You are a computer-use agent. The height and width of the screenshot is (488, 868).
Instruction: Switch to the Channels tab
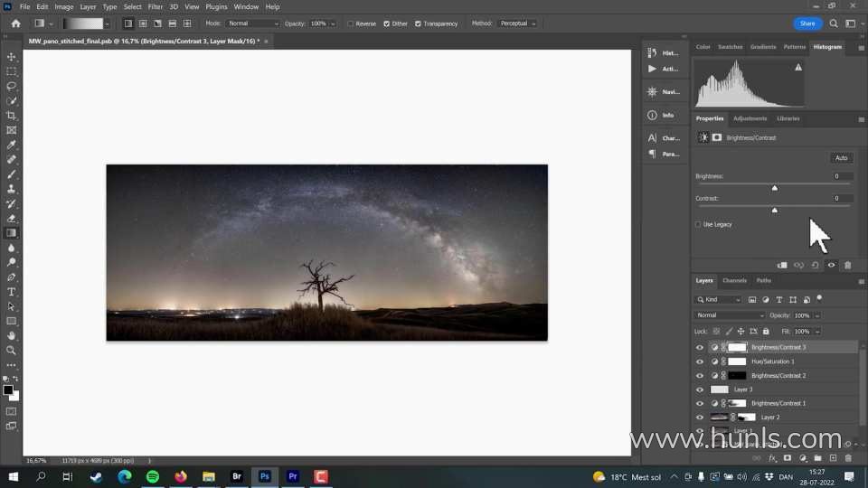pos(734,280)
